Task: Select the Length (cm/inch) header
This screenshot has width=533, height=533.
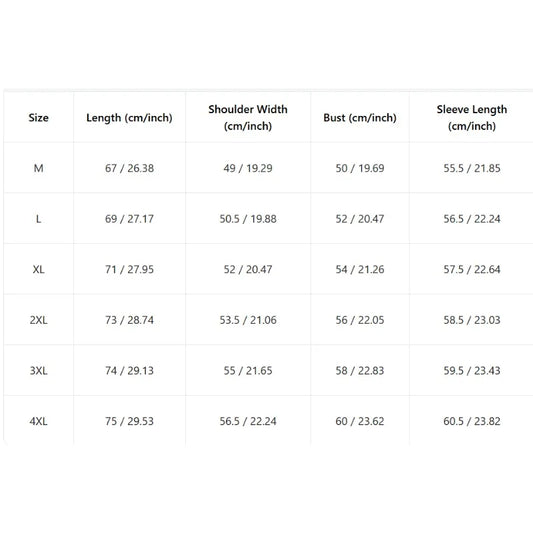Action: click(x=129, y=118)
